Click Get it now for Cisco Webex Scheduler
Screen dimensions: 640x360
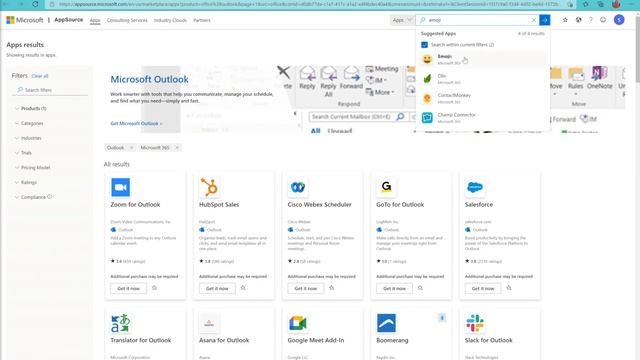click(306, 289)
